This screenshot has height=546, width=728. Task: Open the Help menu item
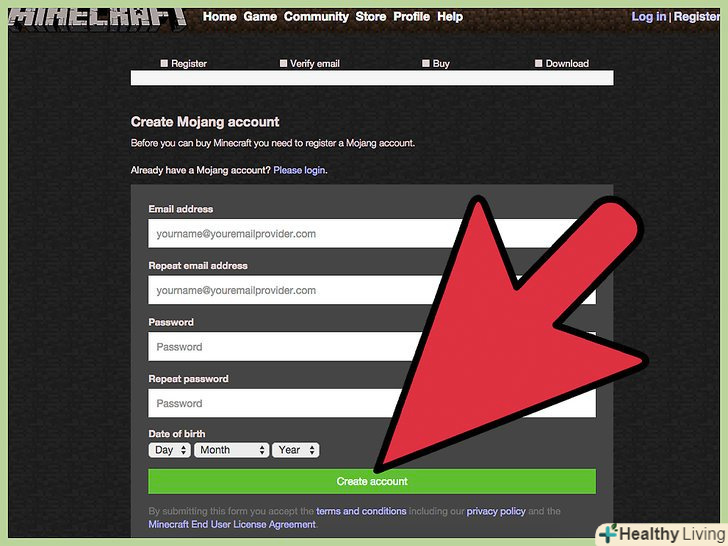point(450,17)
